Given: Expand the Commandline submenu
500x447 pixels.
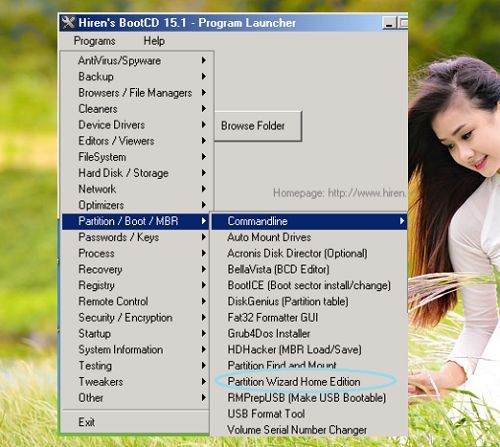Looking at the screenshot, I should (x=309, y=221).
